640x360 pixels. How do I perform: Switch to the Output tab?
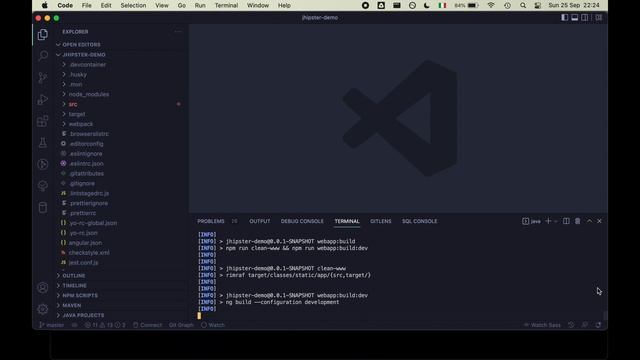pyautogui.click(x=260, y=221)
